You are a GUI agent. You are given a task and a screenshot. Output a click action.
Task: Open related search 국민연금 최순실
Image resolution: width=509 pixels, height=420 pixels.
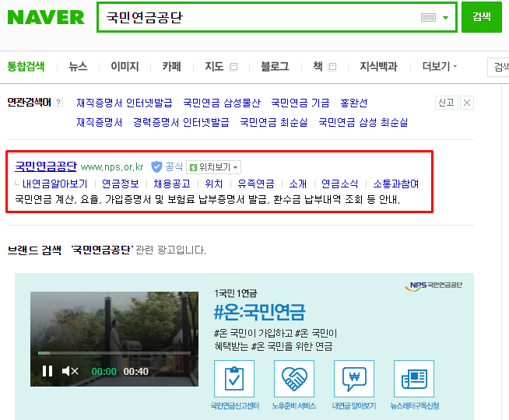coord(274,122)
